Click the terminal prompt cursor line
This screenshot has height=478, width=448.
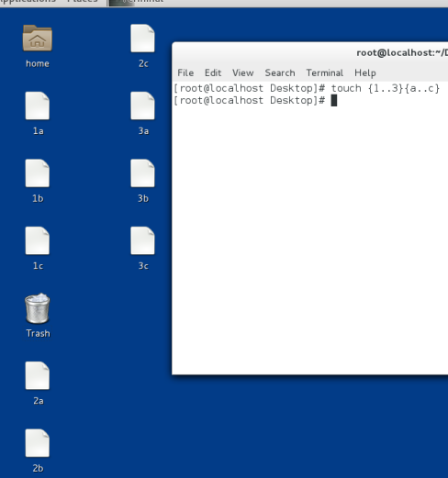(x=255, y=100)
